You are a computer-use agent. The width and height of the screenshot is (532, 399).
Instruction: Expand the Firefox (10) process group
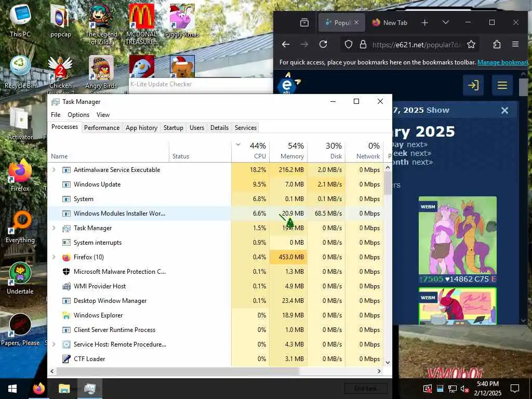(54, 257)
